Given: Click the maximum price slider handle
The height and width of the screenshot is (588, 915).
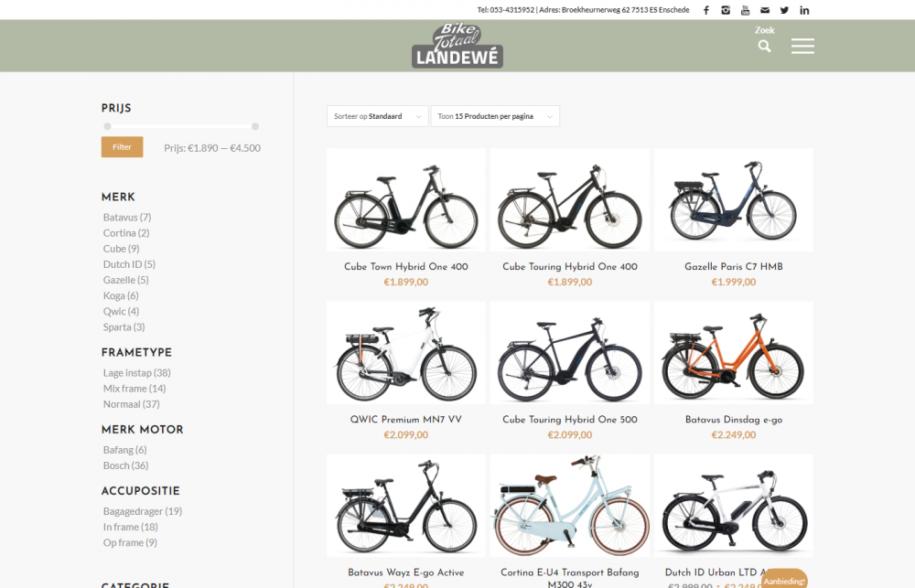Looking at the screenshot, I should point(255,126).
